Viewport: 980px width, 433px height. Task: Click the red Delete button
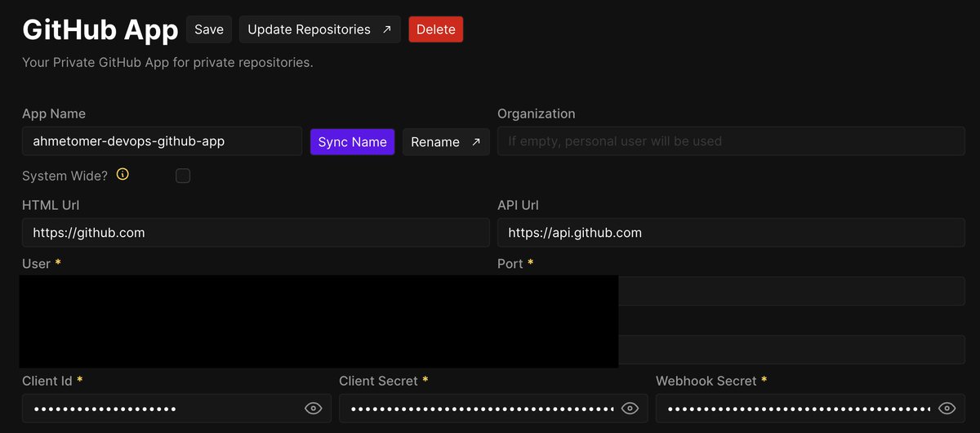point(435,29)
